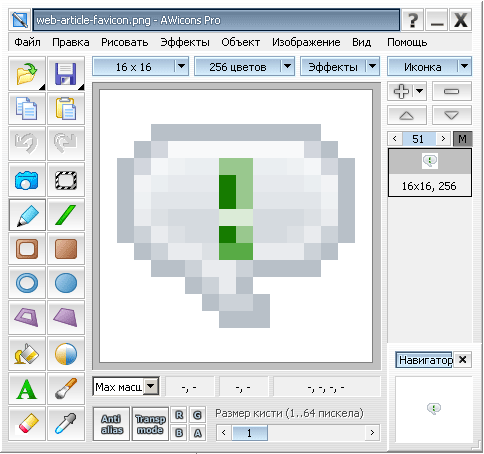Open the plus button dropdown arrow
The height and width of the screenshot is (454, 484).
click(420, 91)
